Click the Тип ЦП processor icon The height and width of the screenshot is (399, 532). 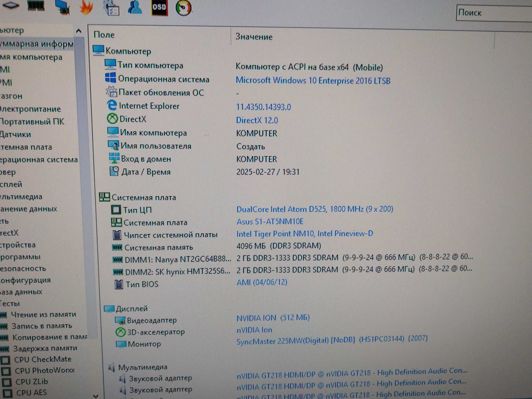[116, 210]
